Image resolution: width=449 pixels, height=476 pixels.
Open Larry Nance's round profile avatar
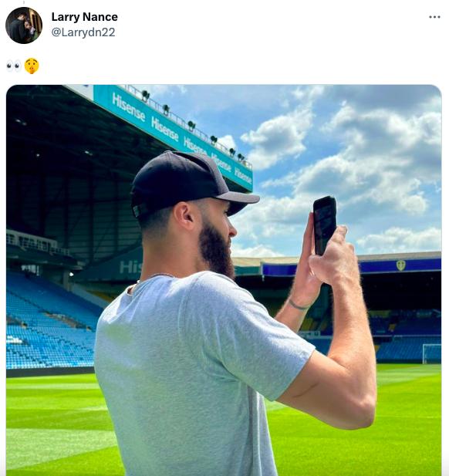(24, 25)
